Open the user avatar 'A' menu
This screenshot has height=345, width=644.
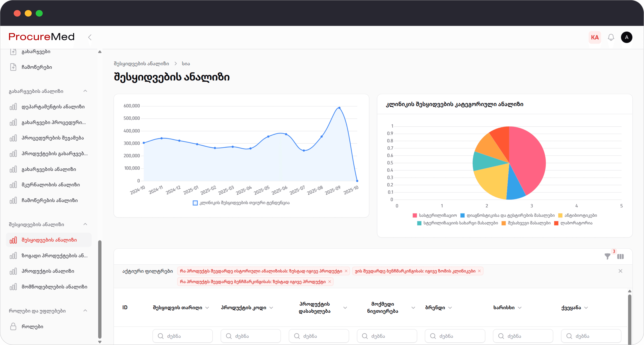tap(627, 37)
